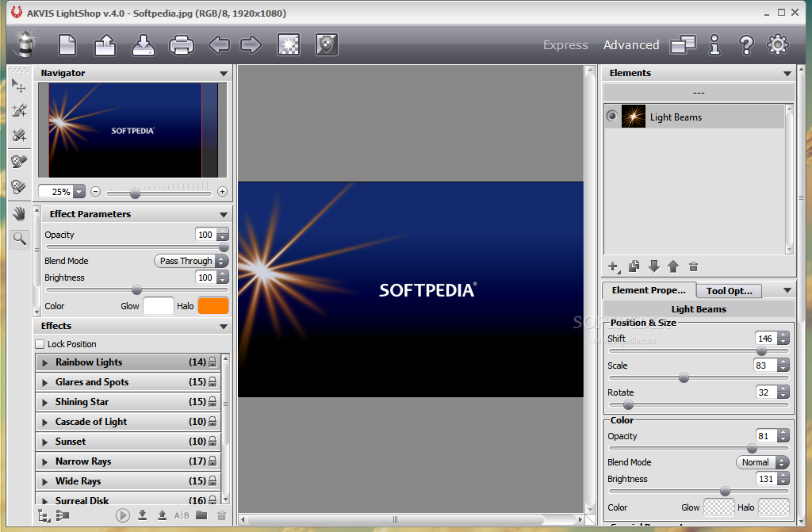
Task: Open the AKVIS lighthouse home icon
Action: [x=25, y=44]
